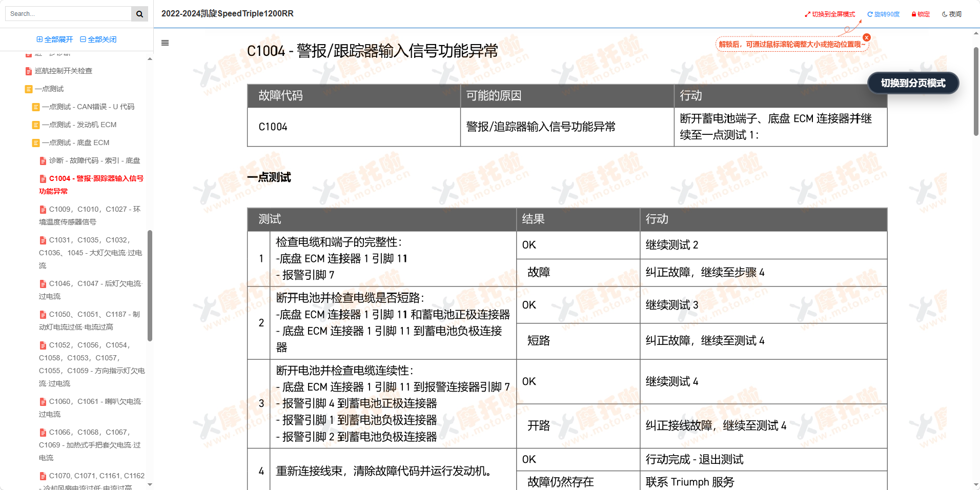Screen dimensions: 980x490
Task: Expand 一点测试 - CAN错误 - U 代码 folder
Action: (88, 107)
